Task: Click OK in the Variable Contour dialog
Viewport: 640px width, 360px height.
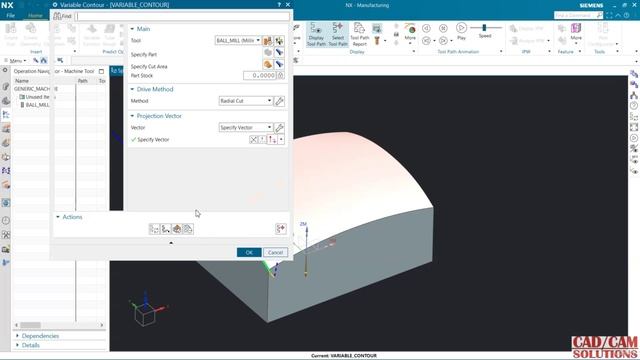Action: pos(249,253)
